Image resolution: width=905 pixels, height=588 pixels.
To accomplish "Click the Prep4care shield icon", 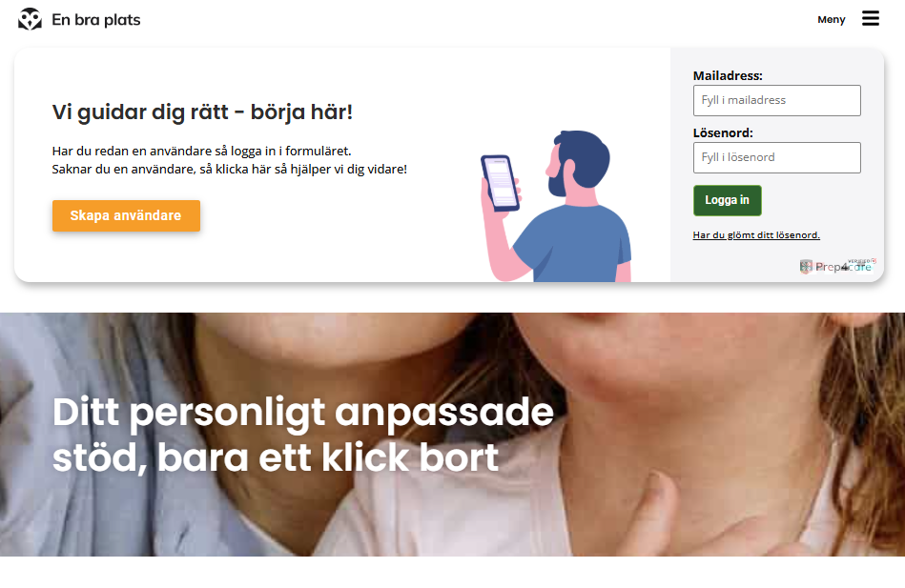I will coord(806,267).
